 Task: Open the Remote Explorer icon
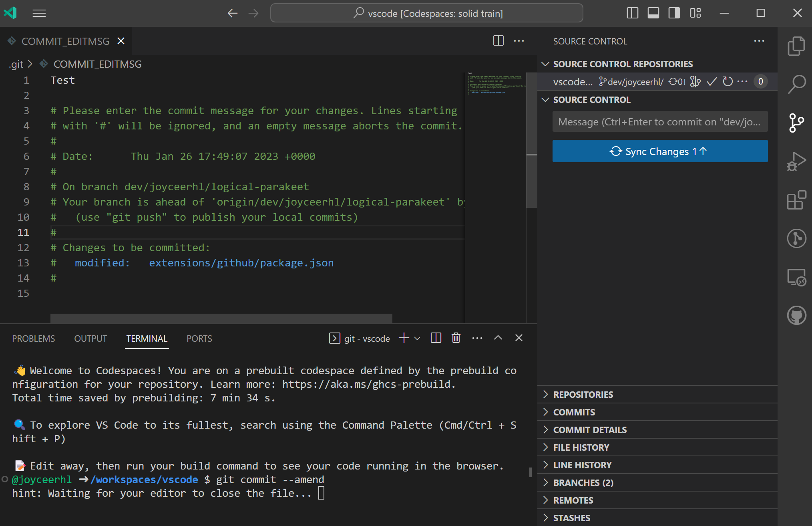point(796,278)
